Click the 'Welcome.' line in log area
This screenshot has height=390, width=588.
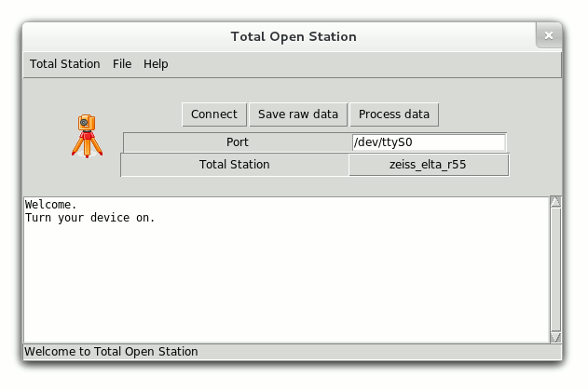(x=50, y=205)
